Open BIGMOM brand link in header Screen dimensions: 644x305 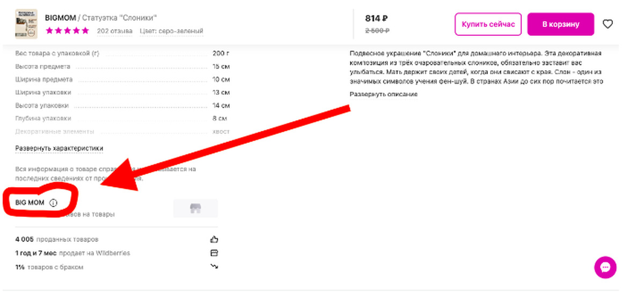click(61, 18)
